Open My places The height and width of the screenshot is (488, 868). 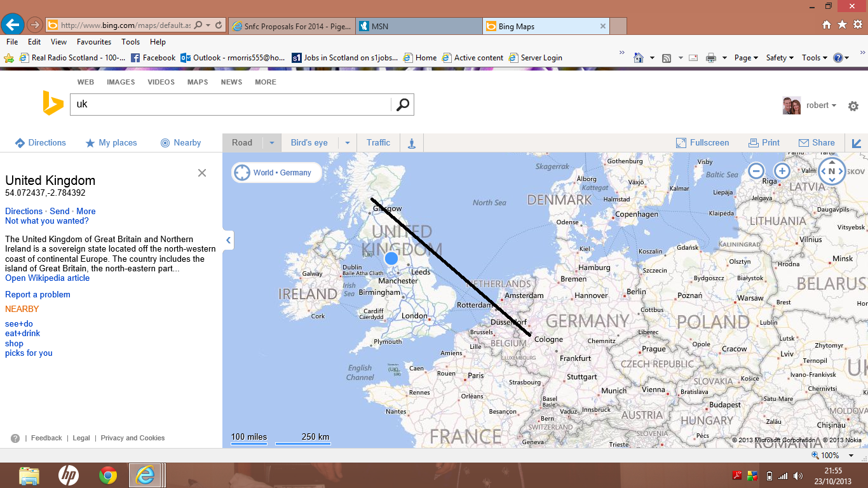(111, 143)
